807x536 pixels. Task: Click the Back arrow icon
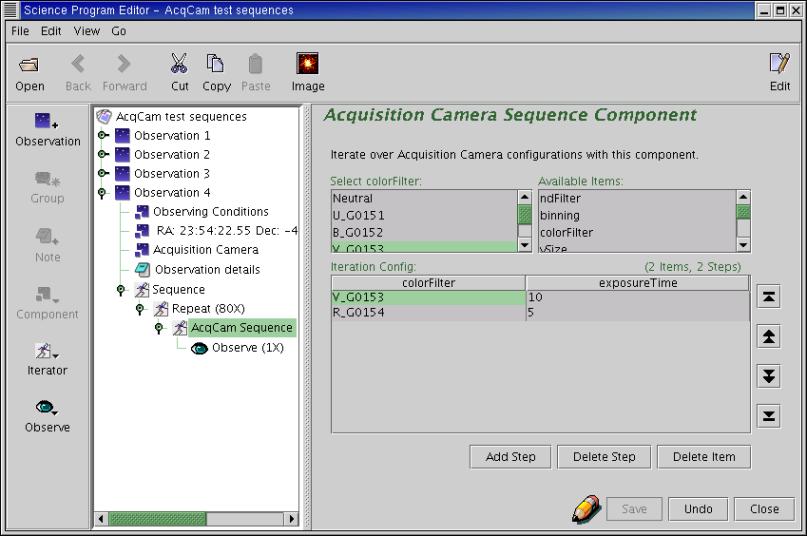(78, 64)
